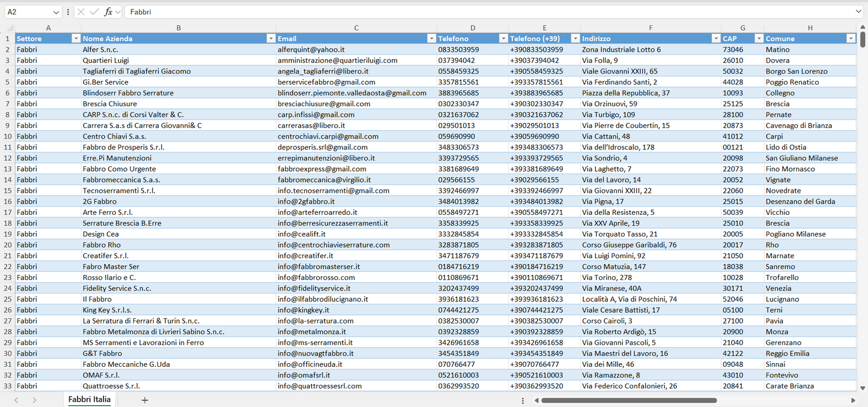The width and height of the screenshot is (868, 407).
Task: Add a new sheet with plus button
Action: pos(145,400)
